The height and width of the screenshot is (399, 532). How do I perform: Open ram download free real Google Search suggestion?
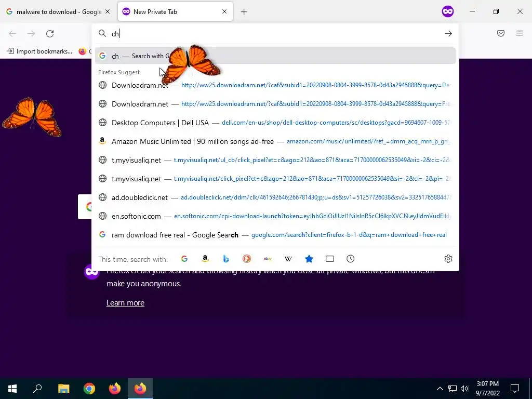tap(275, 235)
